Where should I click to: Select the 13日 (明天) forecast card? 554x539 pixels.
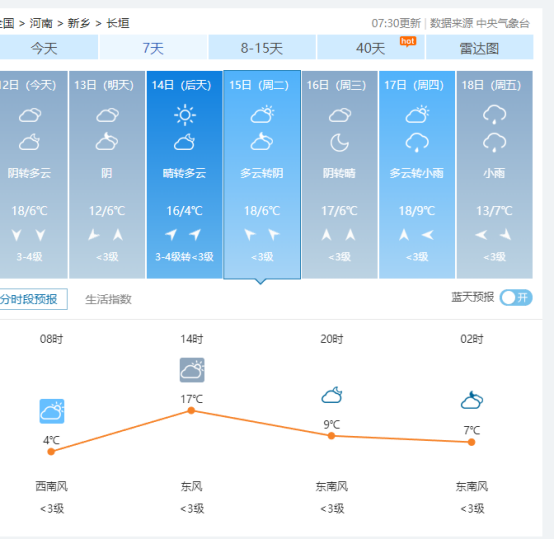[107, 174]
